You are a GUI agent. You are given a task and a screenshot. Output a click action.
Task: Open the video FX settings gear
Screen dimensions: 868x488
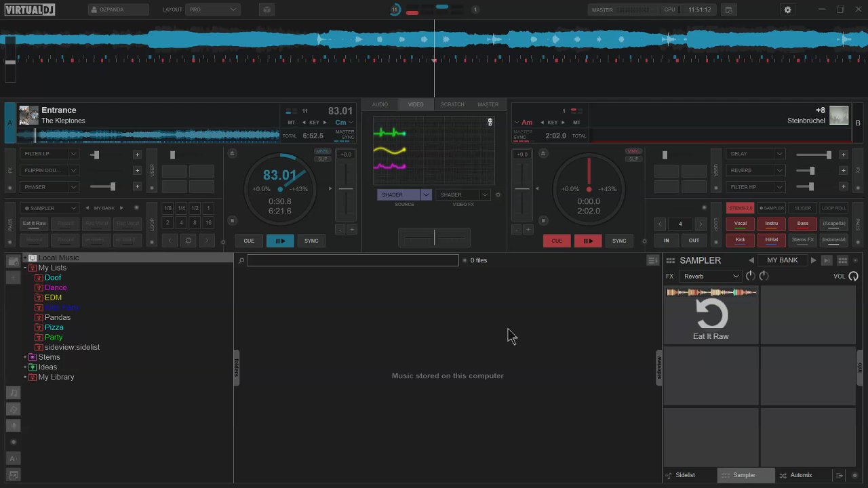click(498, 195)
